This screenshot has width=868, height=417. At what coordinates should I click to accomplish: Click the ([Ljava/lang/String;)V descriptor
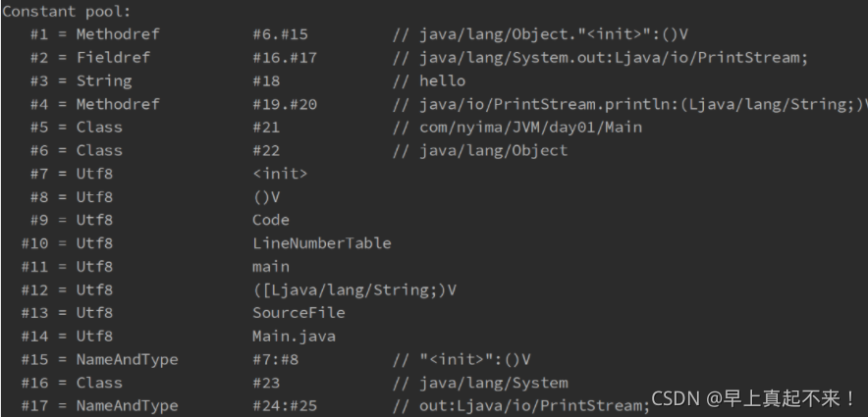pyautogui.click(x=354, y=289)
